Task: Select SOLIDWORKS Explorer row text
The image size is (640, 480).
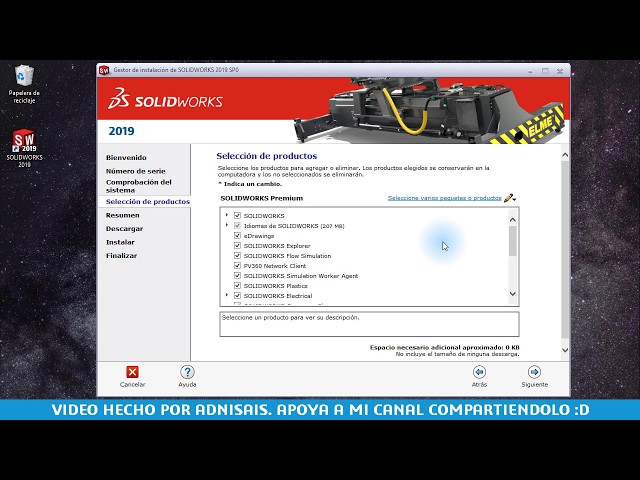Action: [x=277, y=246]
